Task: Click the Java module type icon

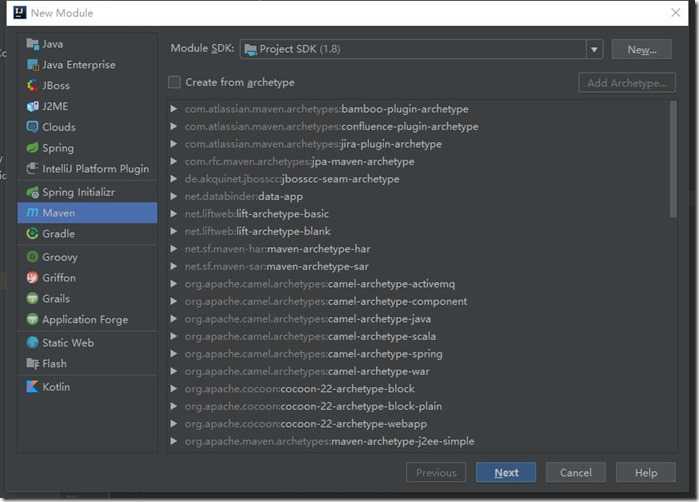Action: [33, 44]
